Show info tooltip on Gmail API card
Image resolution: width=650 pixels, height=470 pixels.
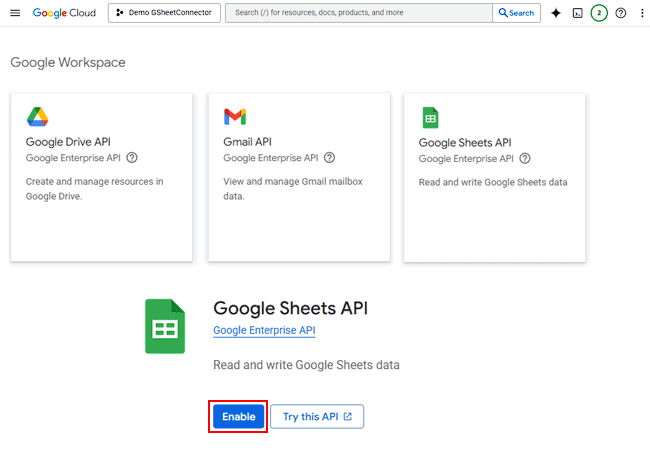point(329,157)
